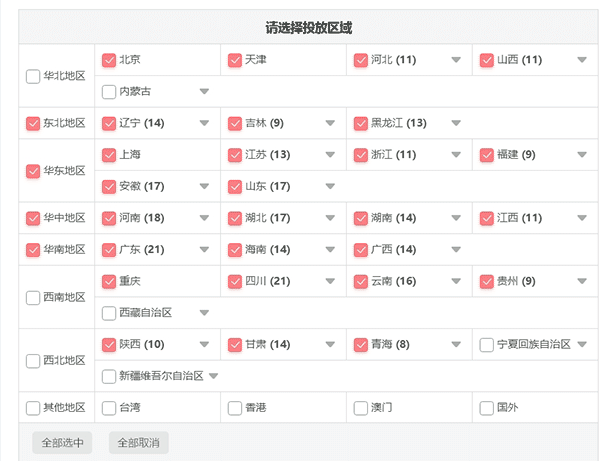Tick the 西藏自治区 checkbox

(109, 314)
